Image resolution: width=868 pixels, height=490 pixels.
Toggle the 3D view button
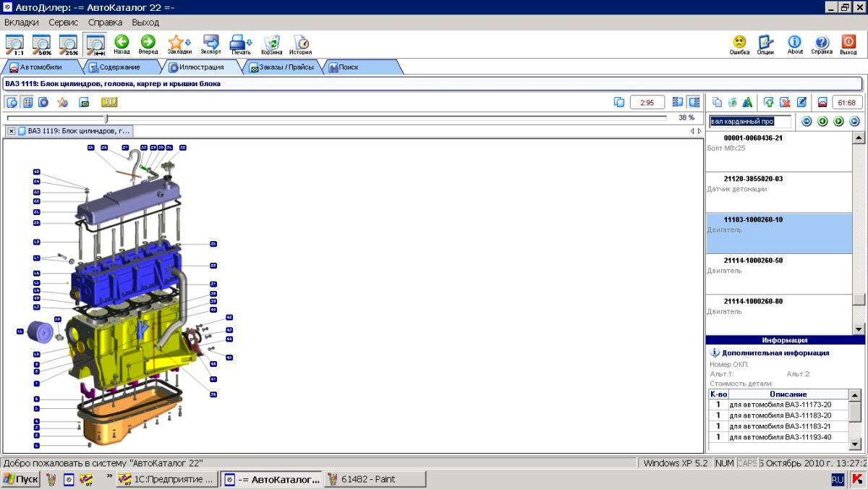click(109, 102)
